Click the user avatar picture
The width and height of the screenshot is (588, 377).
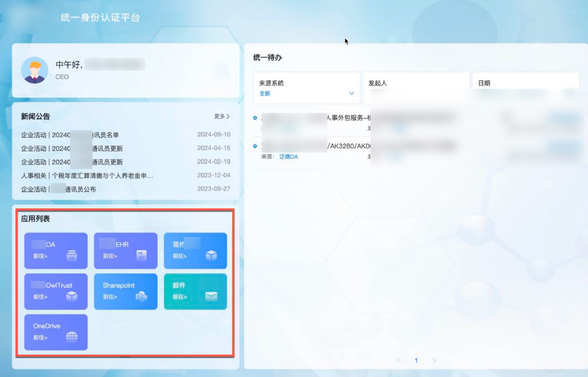click(x=34, y=70)
